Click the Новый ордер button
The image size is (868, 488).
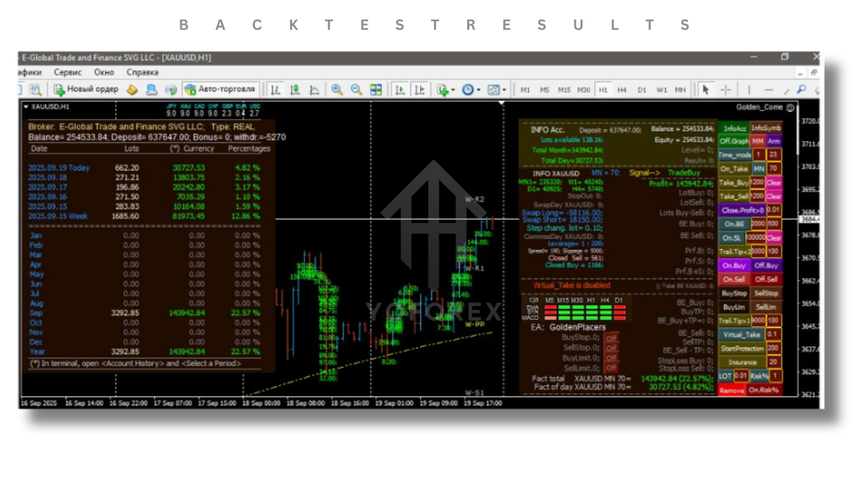coord(86,89)
